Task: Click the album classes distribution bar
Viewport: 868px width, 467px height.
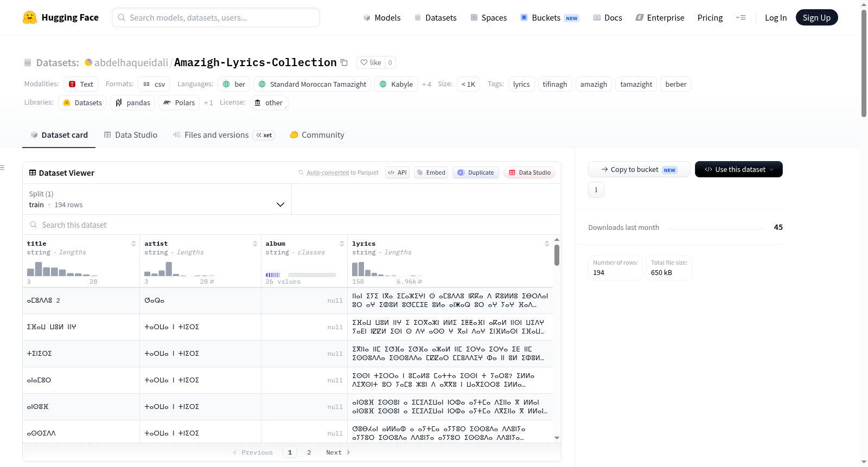Action: click(x=301, y=275)
